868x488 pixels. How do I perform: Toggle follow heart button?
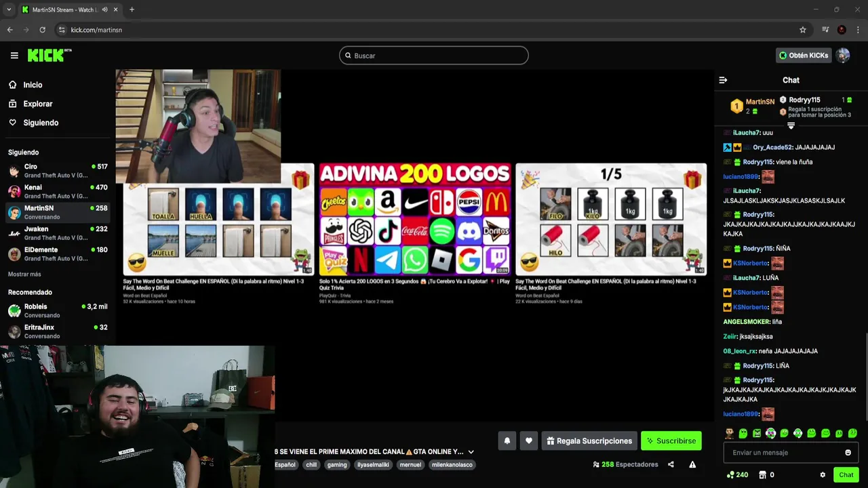tap(529, 441)
